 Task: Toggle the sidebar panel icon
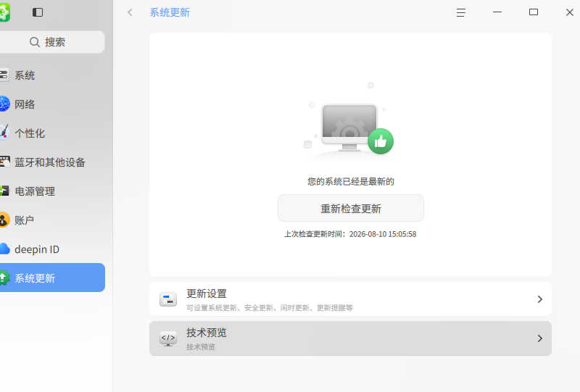point(38,12)
